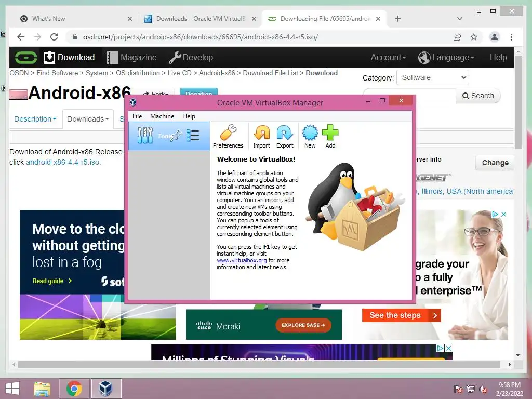
Task: Open the Chrome profile icon
Action: 495,37
